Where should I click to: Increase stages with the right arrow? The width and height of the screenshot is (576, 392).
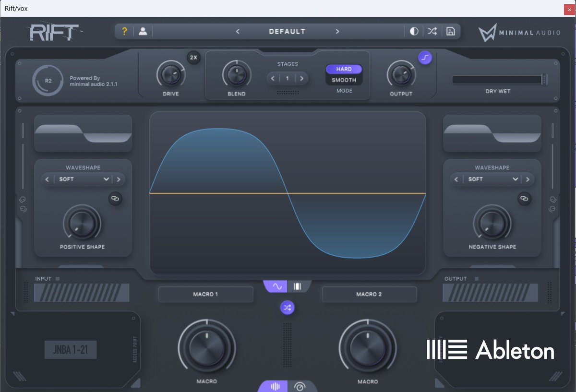(302, 78)
